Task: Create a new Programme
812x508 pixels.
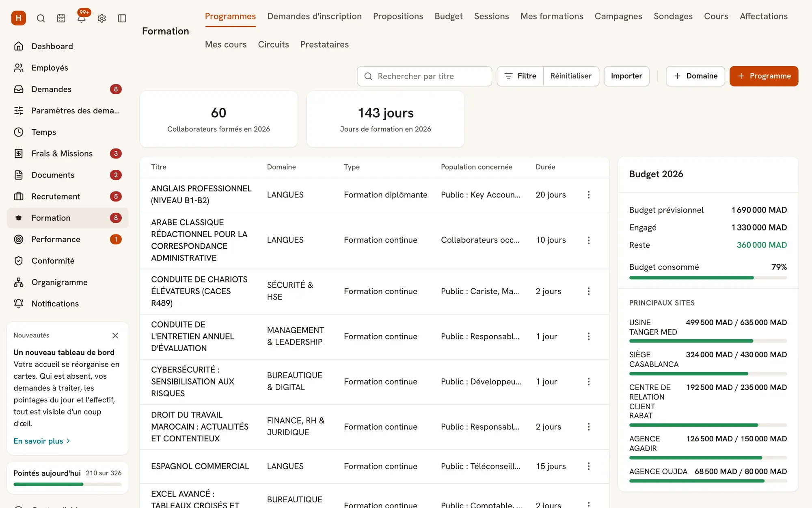Action: 764,76
